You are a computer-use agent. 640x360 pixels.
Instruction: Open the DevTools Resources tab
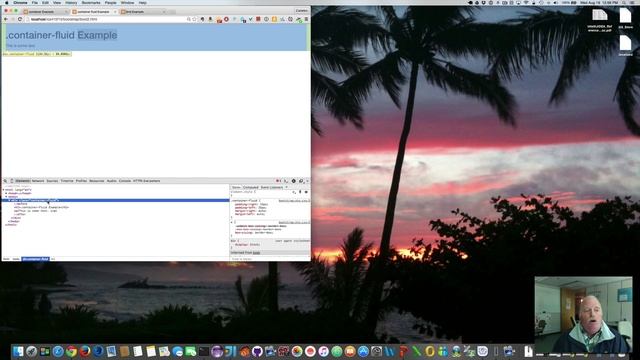pyautogui.click(x=97, y=181)
